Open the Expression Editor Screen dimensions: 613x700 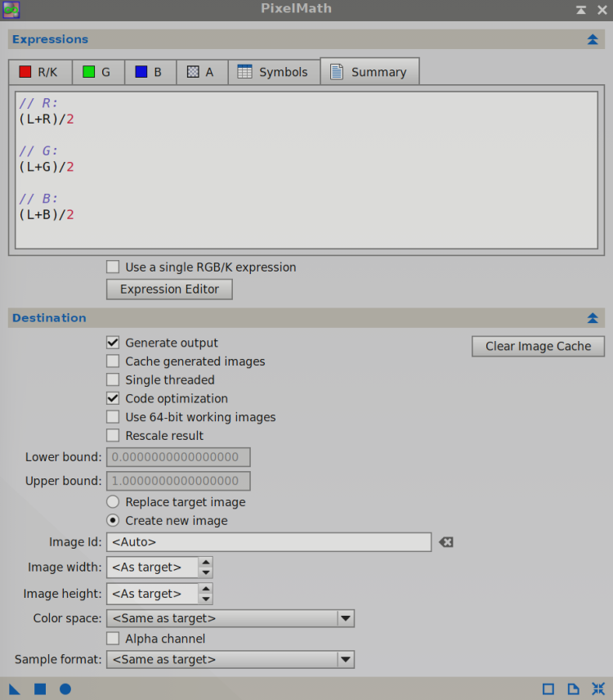tap(169, 289)
